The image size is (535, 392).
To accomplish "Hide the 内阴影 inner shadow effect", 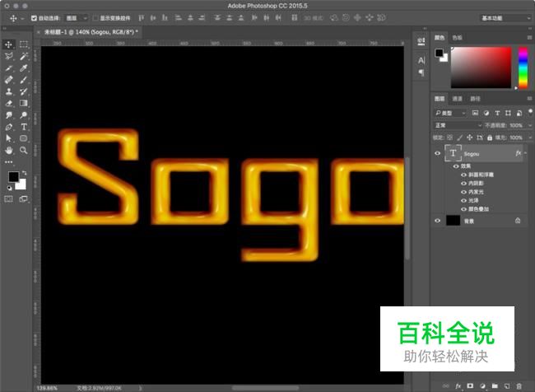I will click(x=463, y=184).
